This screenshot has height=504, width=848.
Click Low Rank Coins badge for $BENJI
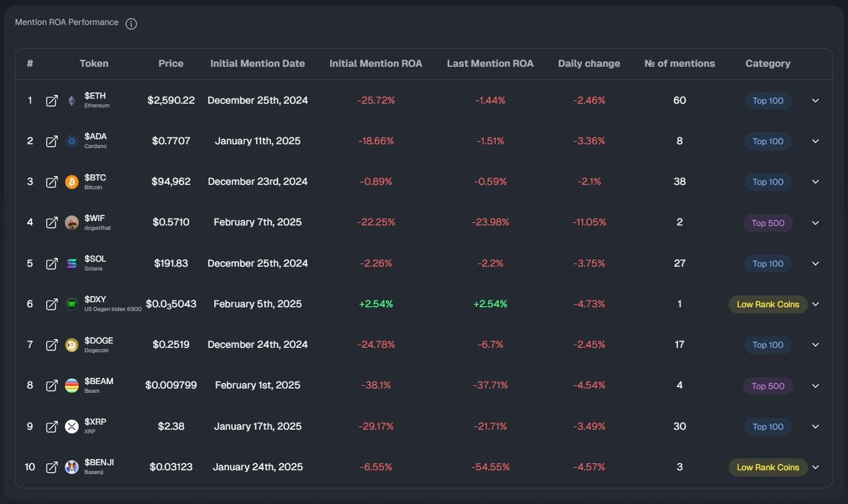pyautogui.click(x=768, y=467)
